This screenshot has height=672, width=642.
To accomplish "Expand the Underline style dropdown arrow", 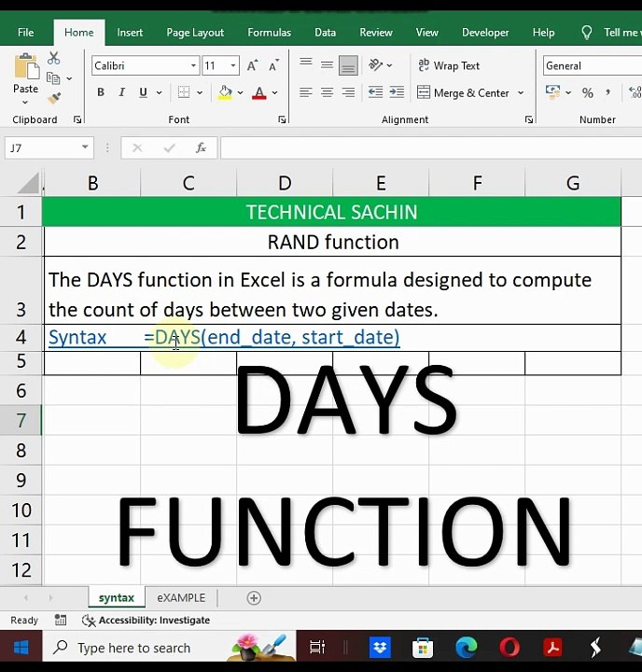I will (159, 92).
